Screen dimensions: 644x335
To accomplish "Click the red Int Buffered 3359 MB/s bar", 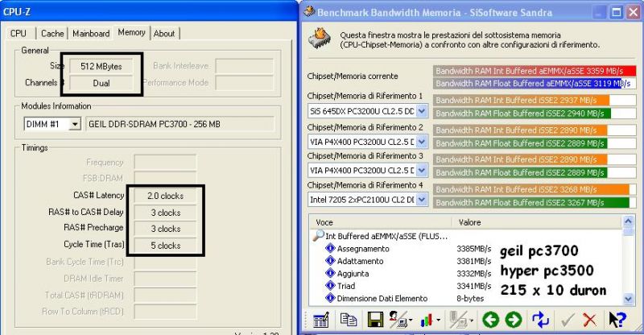I will point(535,71).
